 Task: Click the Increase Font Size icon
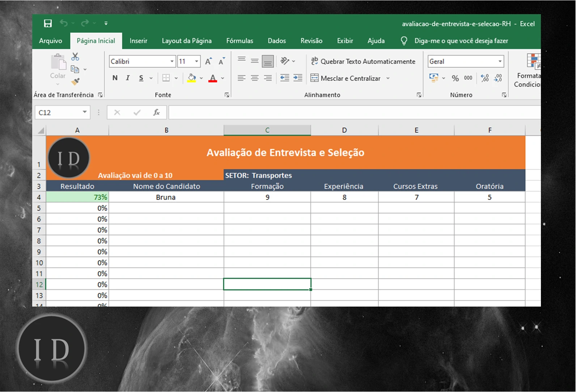coord(208,62)
